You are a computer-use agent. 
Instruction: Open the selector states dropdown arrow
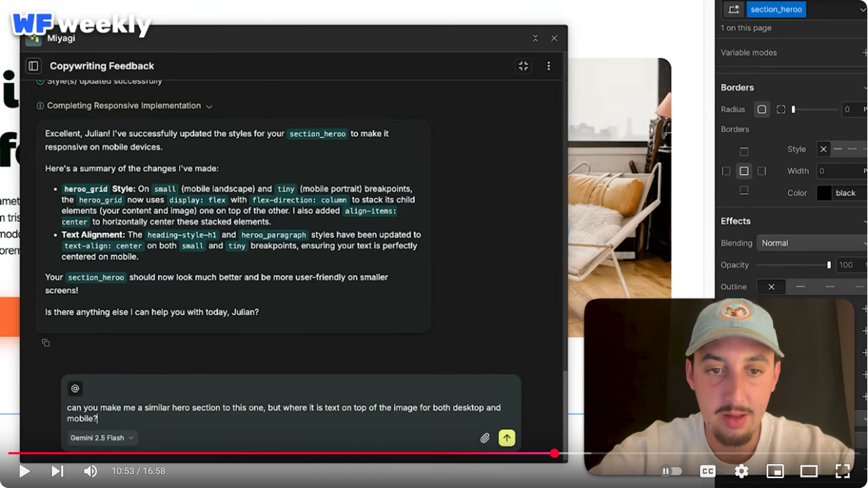point(863,9)
